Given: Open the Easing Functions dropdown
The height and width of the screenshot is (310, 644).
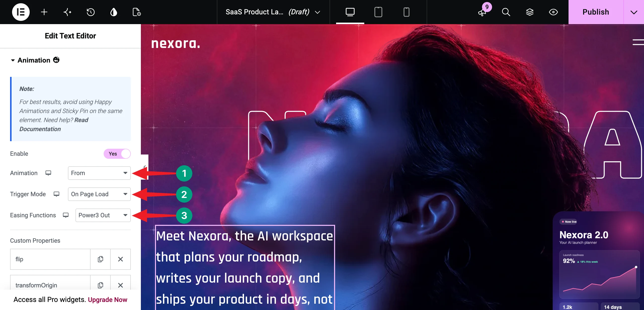Looking at the screenshot, I should pyautogui.click(x=103, y=215).
